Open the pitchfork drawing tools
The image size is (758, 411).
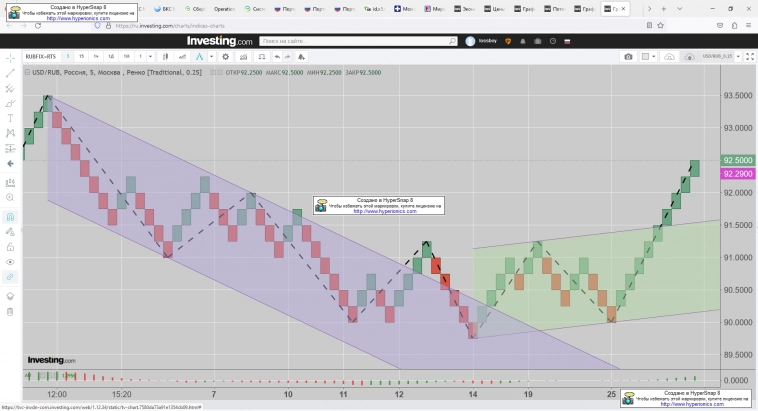coord(10,88)
